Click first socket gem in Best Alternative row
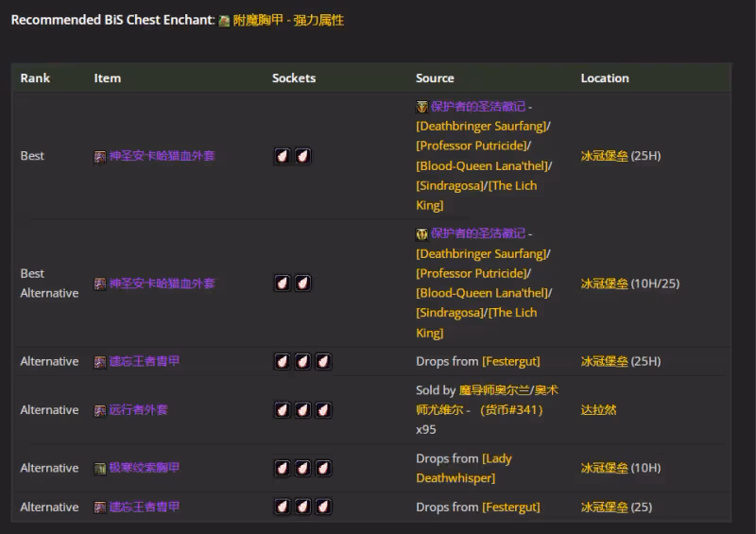 (283, 284)
